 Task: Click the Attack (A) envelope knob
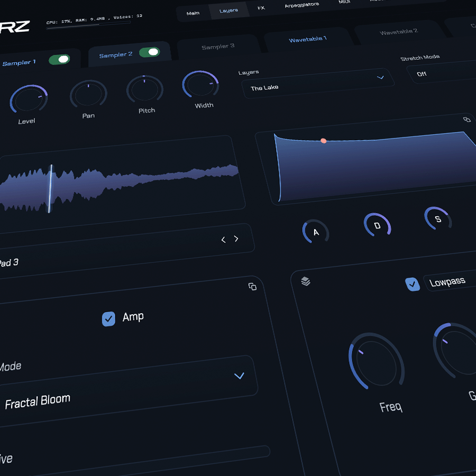click(x=316, y=232)
